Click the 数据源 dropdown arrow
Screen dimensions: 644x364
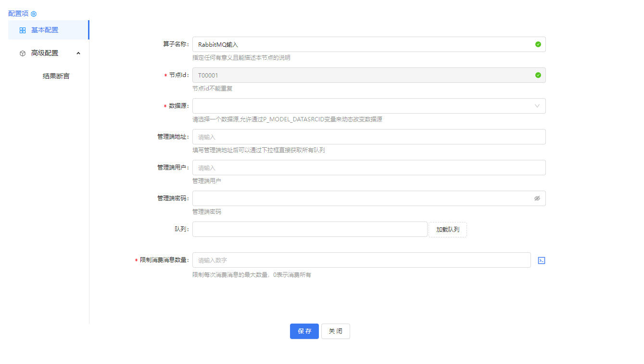537,106
